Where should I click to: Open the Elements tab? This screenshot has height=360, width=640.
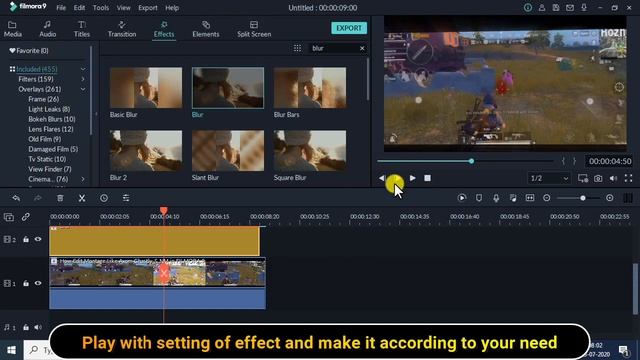(205, 29)
